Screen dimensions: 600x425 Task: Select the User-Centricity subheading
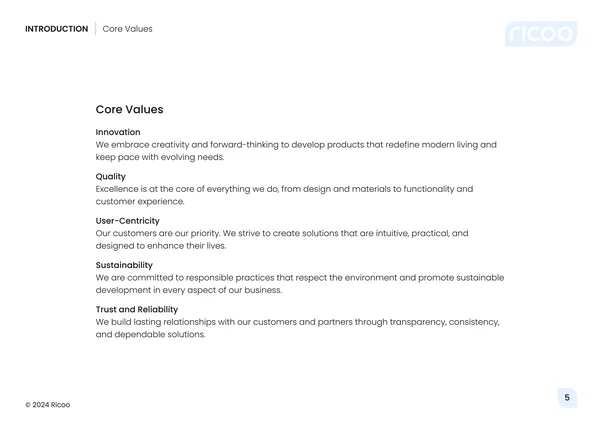pyautogui.click(x=127, y=221)
